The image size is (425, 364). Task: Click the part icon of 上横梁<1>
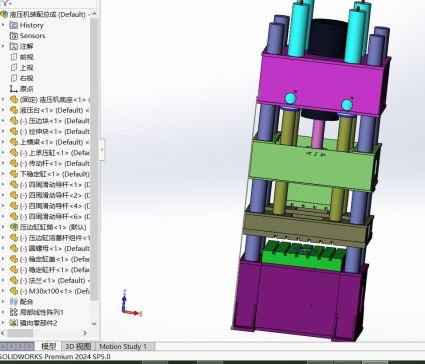(x=14, y=142)
